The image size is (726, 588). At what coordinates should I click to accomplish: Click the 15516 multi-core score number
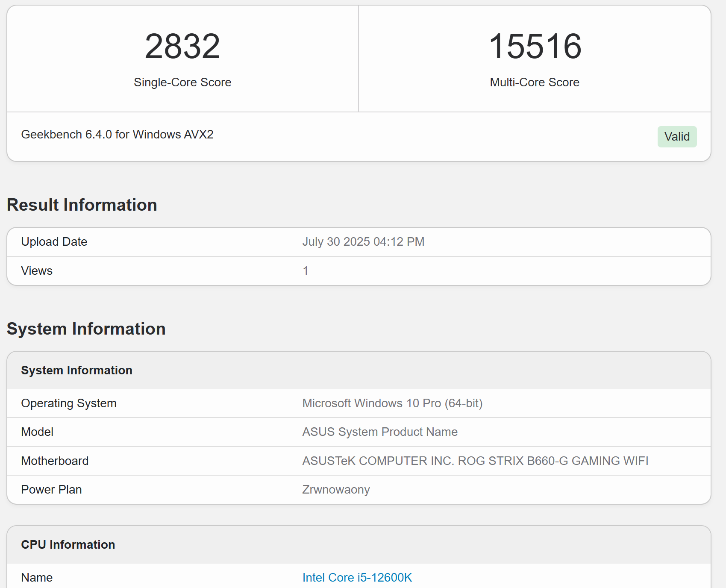(x=535, y=47)
